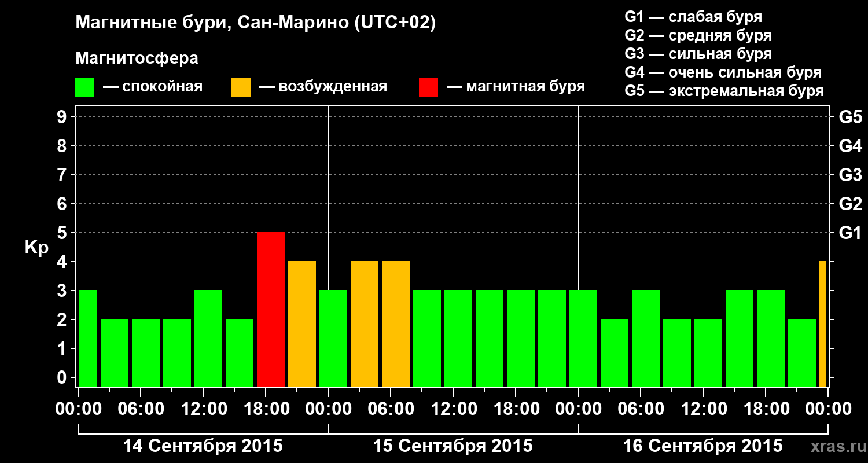Click the "— спокойная" legend label

click(x=153, y=87)
